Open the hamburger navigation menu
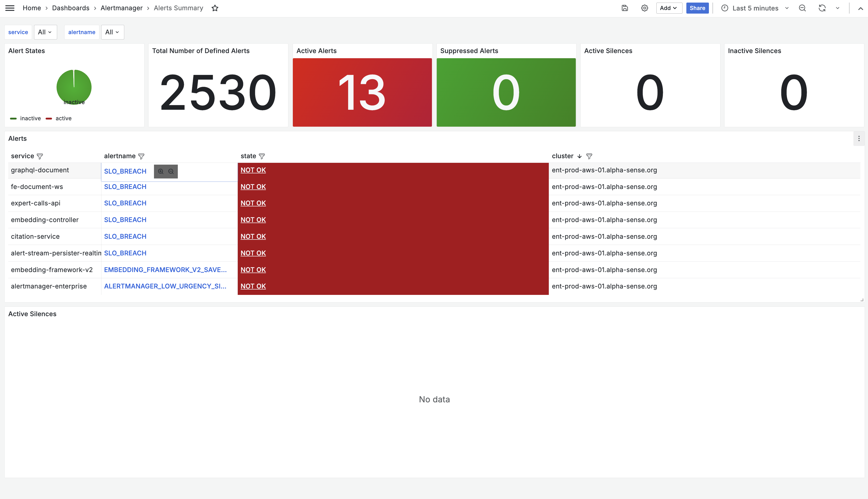The height and width of the screenshot is (499, 868). point(10,8)
